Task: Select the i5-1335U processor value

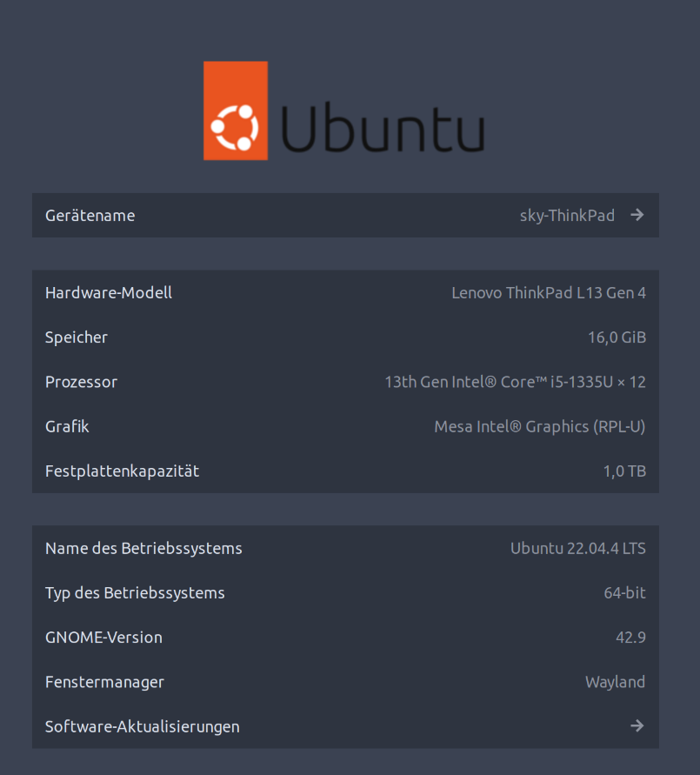Action: tap(516, 382)
